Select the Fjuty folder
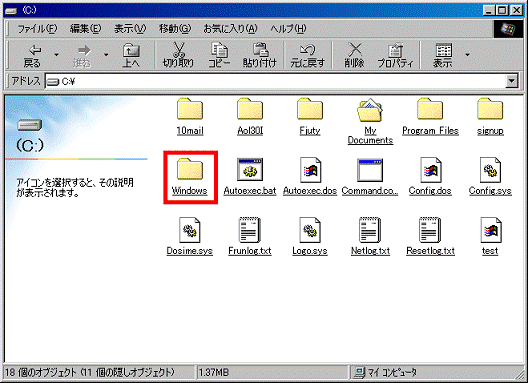Image resolution: width=528 pixels, height=383 pixels. click(x=310, y=117)
